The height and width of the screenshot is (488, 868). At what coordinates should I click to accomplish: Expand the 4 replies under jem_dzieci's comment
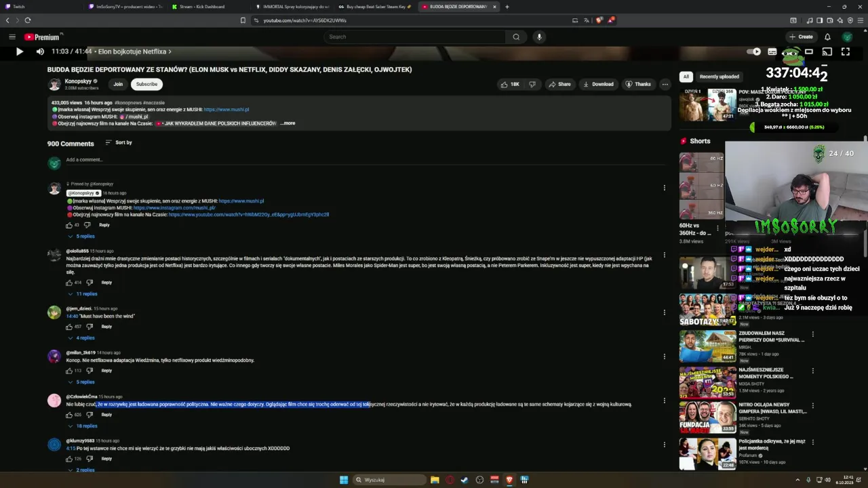81,338
